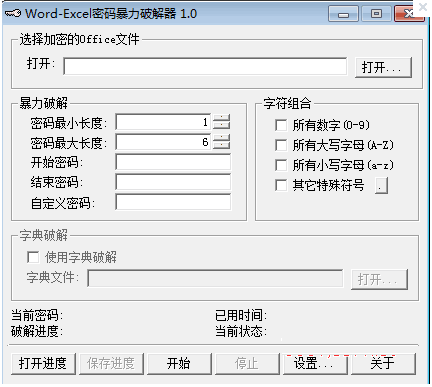Viewport: 432px width, 387px height.
Task: Click the 保存进度 save progress button
Action: click(x=111, y=363)
